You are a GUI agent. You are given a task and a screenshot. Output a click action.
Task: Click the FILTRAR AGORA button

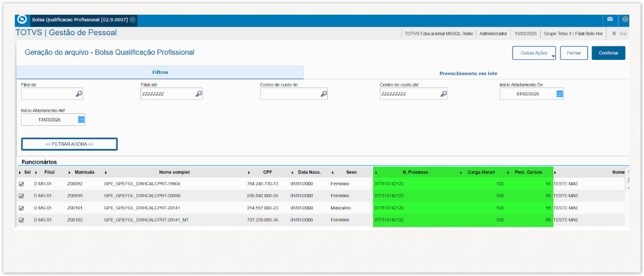click(x=69, y=144)
